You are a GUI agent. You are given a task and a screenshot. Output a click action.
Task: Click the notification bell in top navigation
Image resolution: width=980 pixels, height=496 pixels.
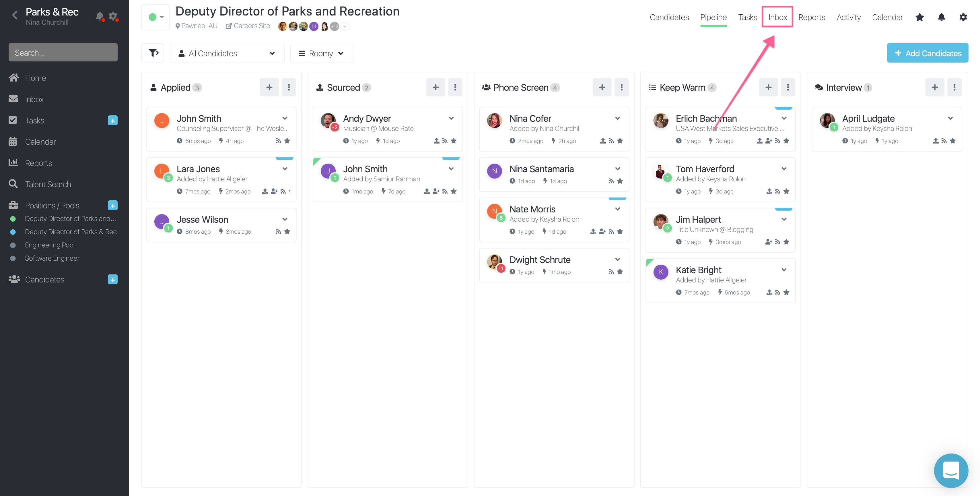click(x=941, y=17)
